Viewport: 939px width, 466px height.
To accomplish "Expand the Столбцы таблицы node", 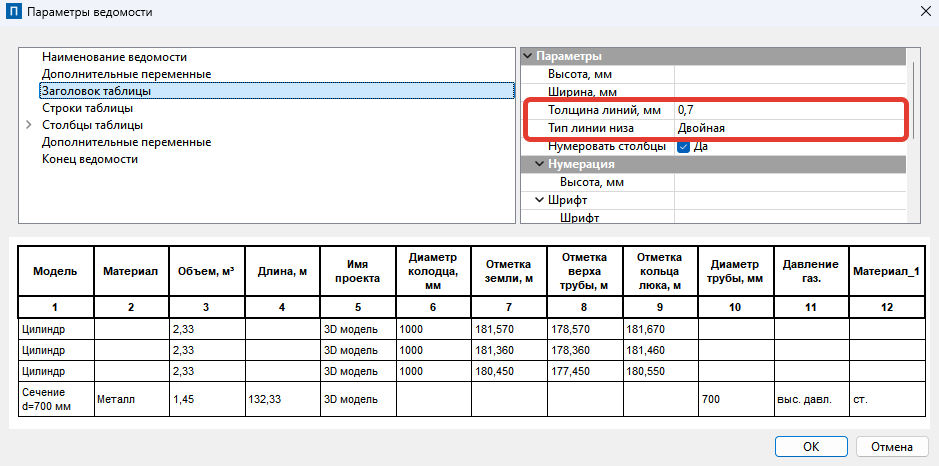I will pyautogui.click(x=29, y=125).
